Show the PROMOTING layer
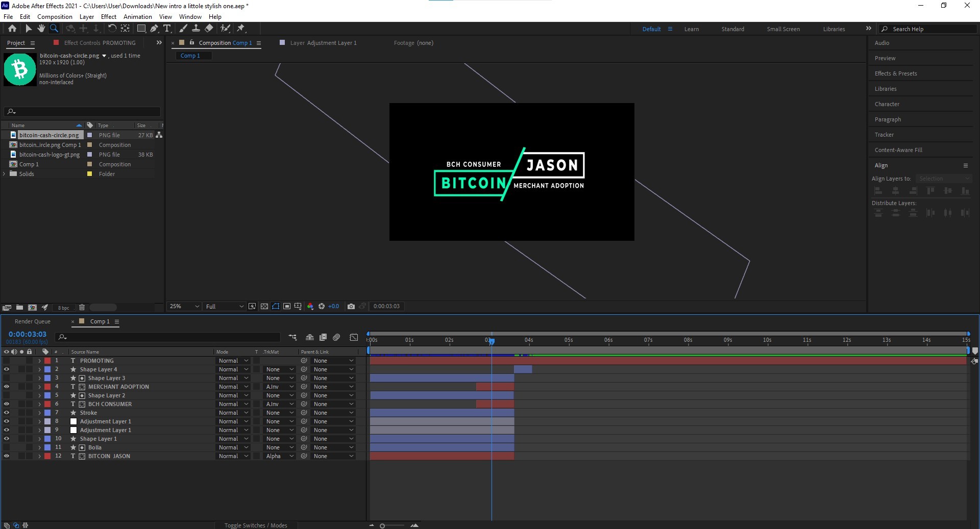 7,361
